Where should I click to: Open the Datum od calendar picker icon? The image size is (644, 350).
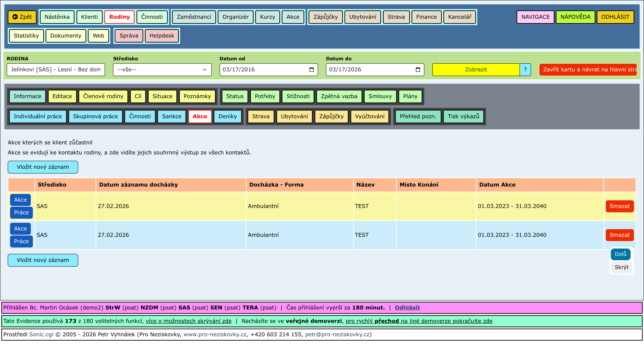311,69
